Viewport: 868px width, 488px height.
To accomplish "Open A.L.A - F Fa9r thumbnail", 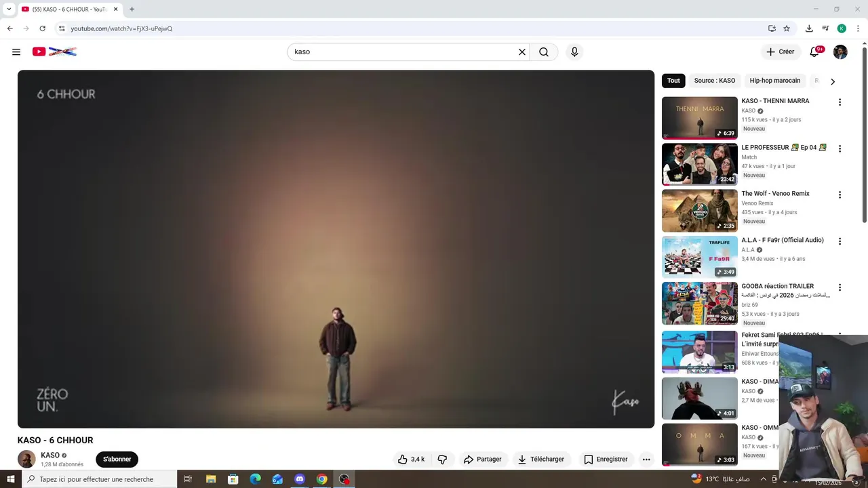I will (x=699, y=257).
